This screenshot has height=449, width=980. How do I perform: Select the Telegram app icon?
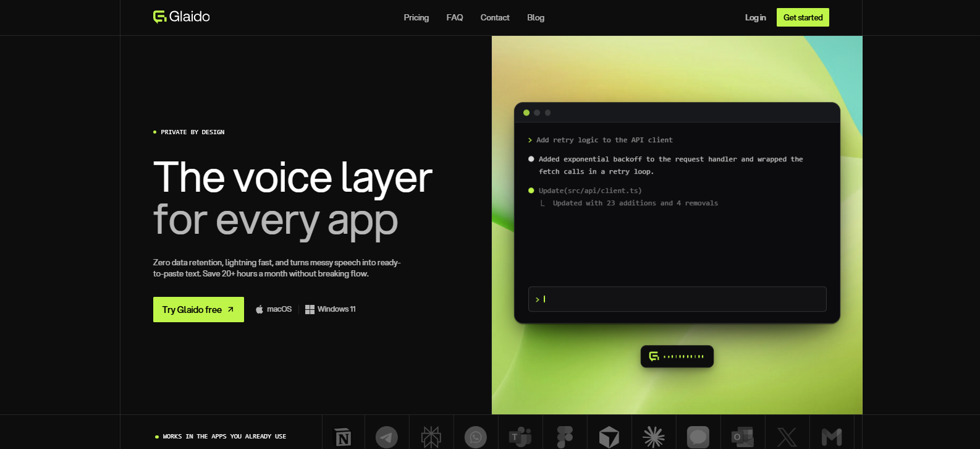pos(387,437)
